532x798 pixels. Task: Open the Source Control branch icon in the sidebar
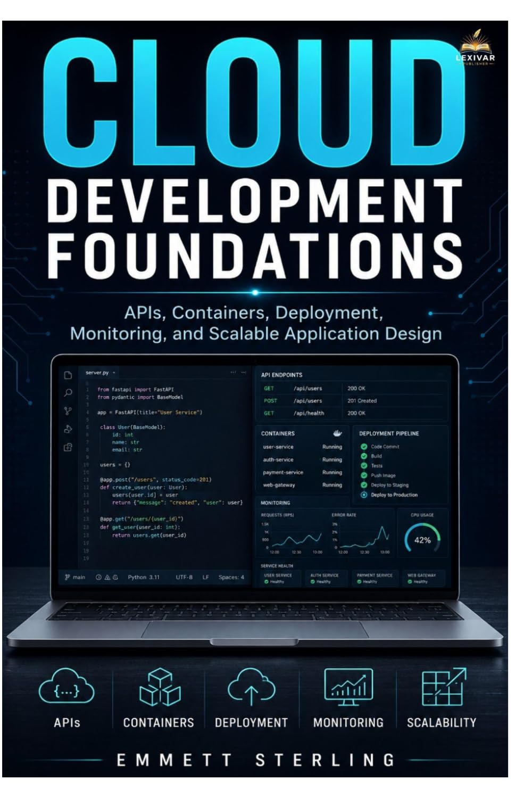point(68,411)
